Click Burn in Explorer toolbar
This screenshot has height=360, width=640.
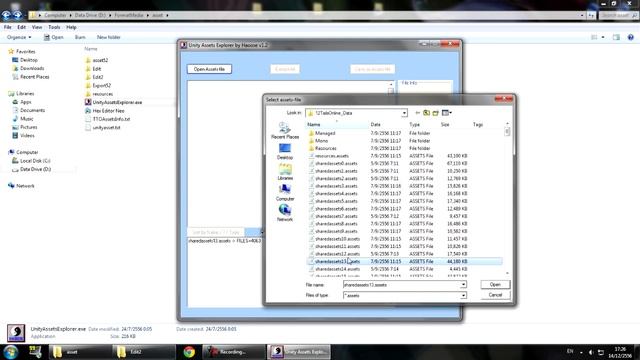pyautogui.click(x=80, y=37)
